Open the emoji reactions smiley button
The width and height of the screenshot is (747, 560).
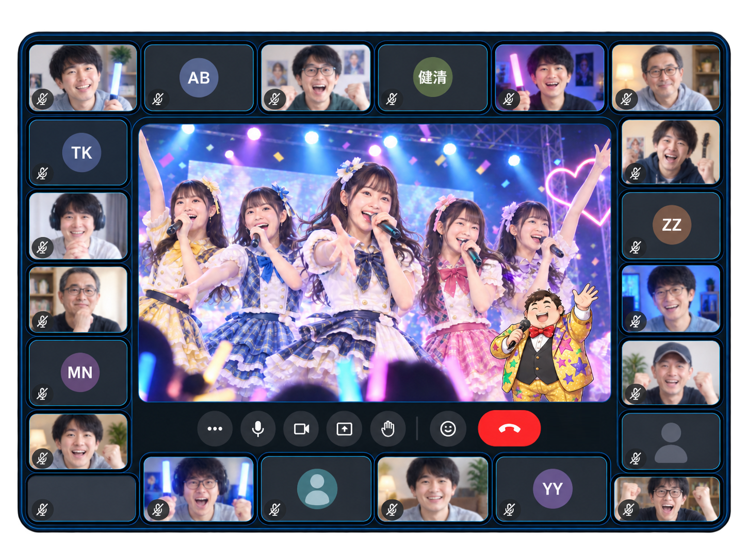448,429
